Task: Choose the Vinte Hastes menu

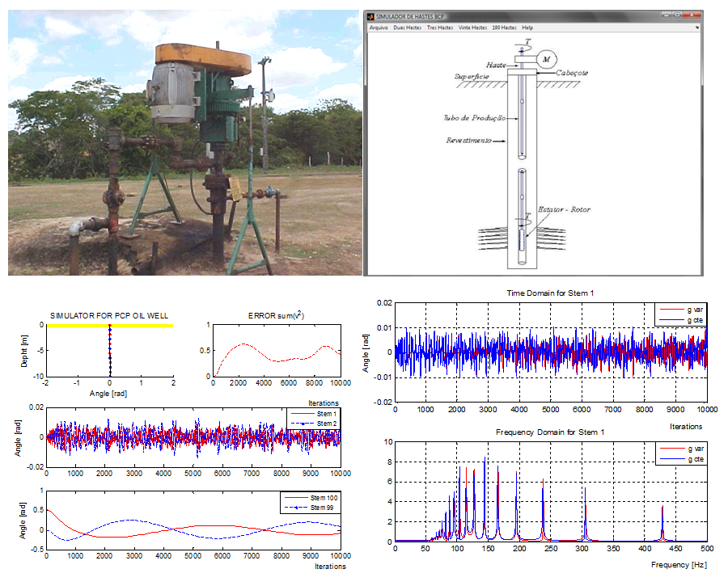Action: tap(473, 27)
